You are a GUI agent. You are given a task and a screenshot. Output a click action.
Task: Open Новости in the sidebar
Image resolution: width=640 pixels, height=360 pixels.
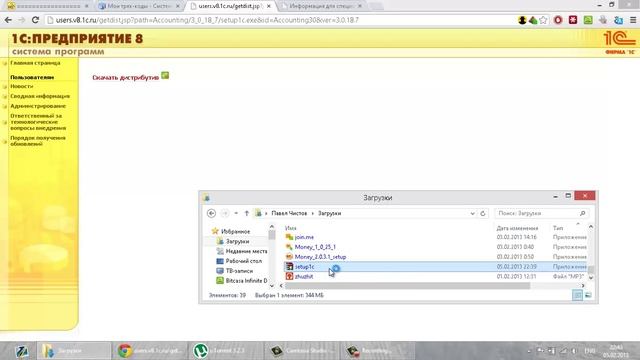click(x=21, y=86)
